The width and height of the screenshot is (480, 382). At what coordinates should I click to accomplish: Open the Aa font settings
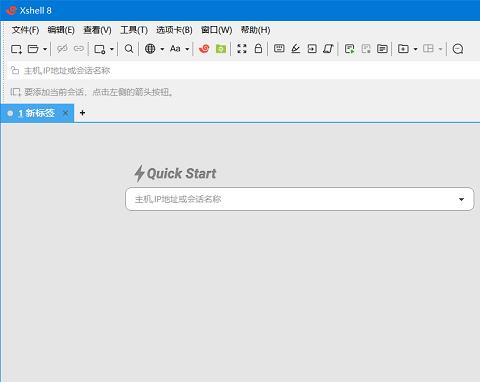(175, 49)
